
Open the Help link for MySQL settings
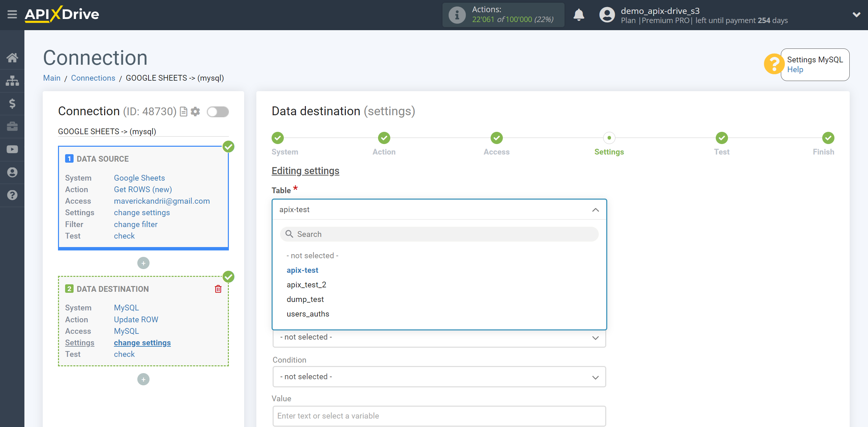(x=795, y=69)
